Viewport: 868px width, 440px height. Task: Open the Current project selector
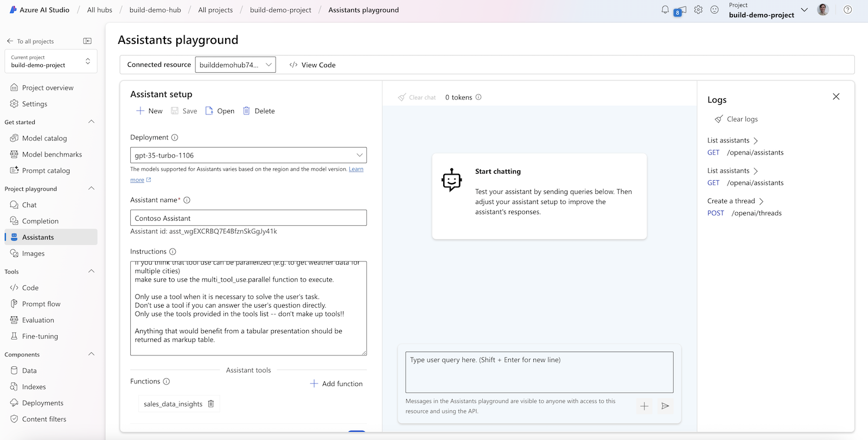(x=50, y=61)
